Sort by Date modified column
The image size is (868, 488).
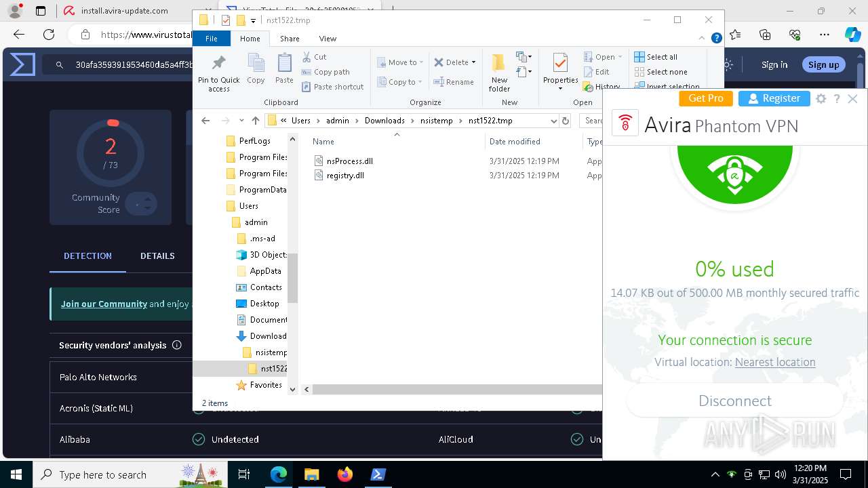coord(515,142)
